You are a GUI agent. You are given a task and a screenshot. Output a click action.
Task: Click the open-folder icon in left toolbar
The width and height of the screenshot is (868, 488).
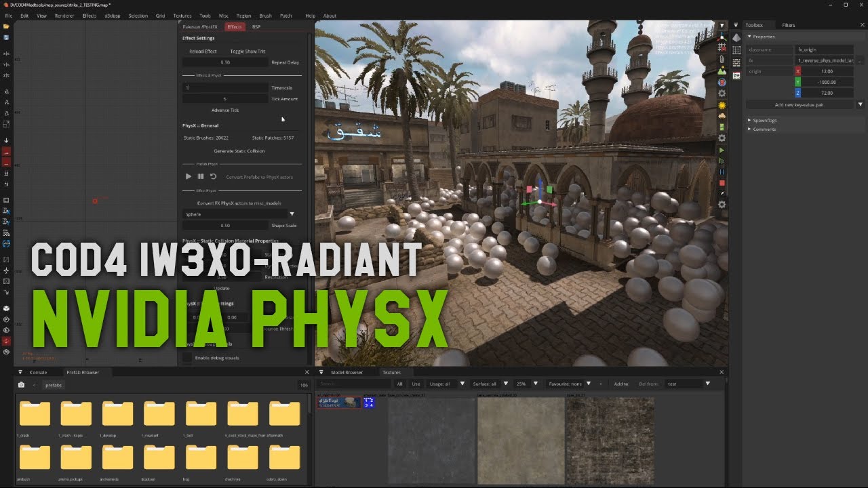(x=6, y=26)
